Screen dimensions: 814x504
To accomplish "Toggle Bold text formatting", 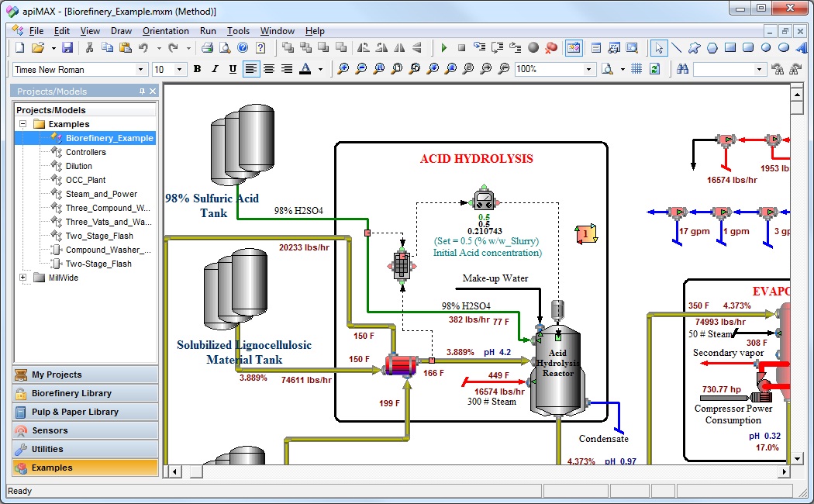I will [x=197, y=69].
